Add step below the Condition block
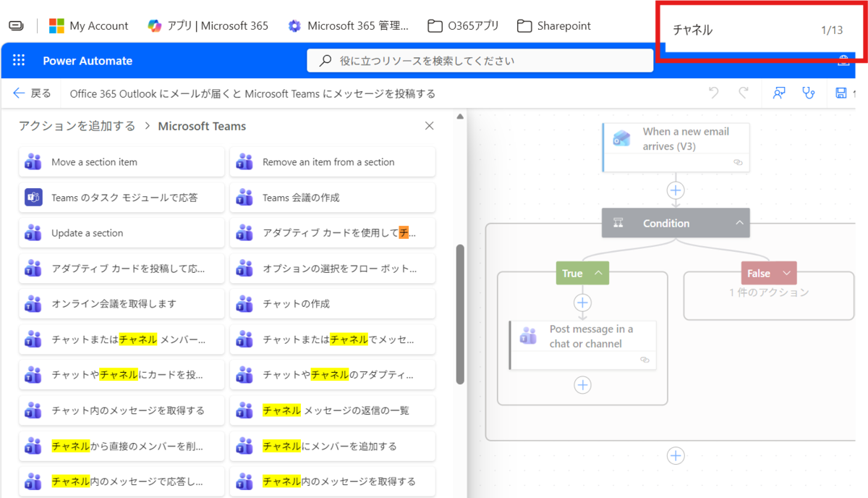This screenshot has height=498, width=868. [676, 455]
